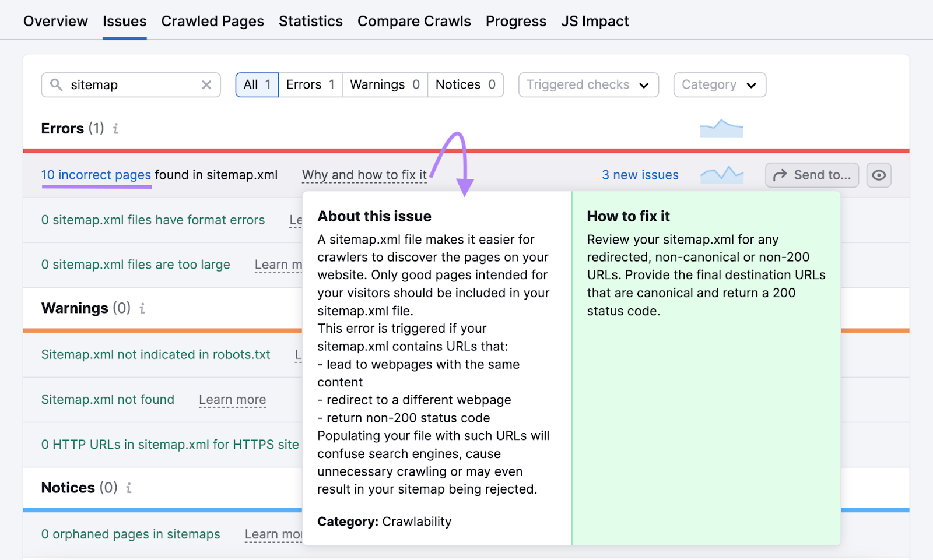Open the 10 incorrect pages link
Image resolution: width=933 pixels, height=560 pixels.
pyautogui.click(x=96, y=174)
